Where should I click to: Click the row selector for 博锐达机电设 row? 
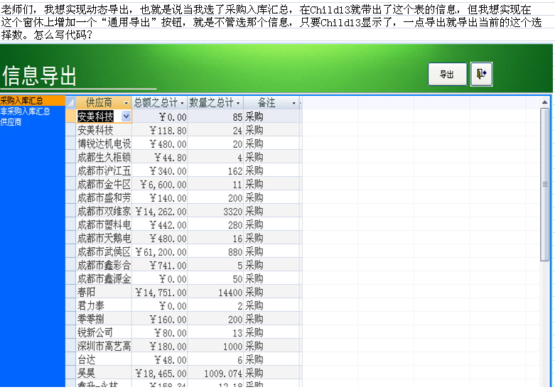(70, 143)
